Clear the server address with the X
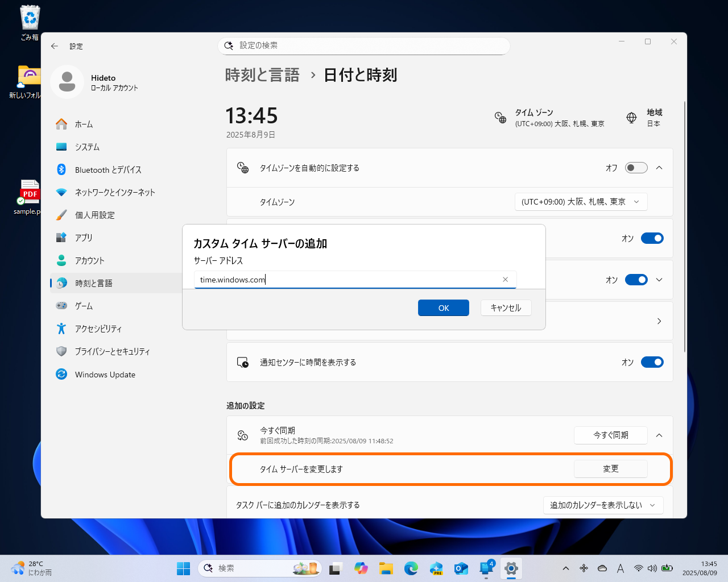Screen dimensions: 728x582 [x=505, y=279]
